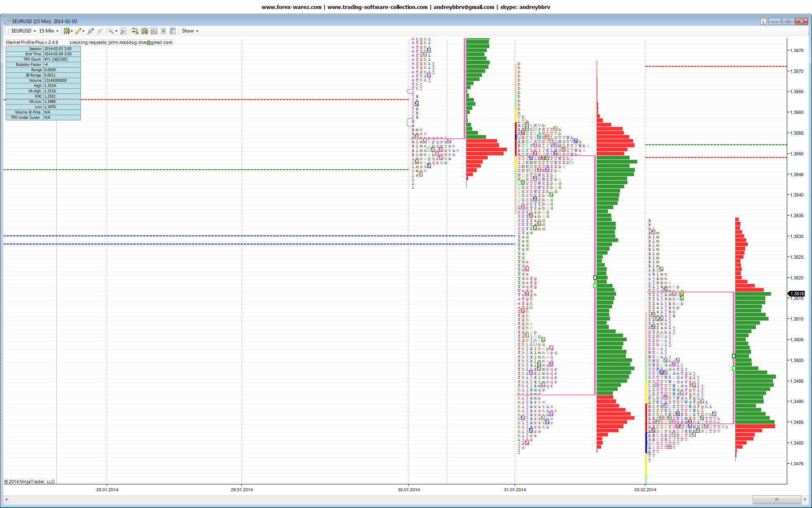The width and height of the screenshot is (812, 508).
Task: Open the chart Properties icon
Action: (173, 31)
